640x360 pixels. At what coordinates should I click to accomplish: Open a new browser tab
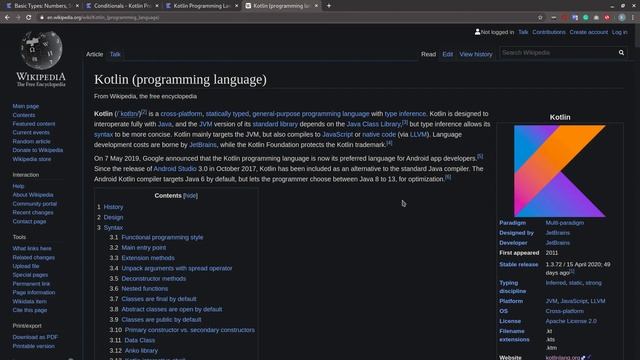[329, 6]
